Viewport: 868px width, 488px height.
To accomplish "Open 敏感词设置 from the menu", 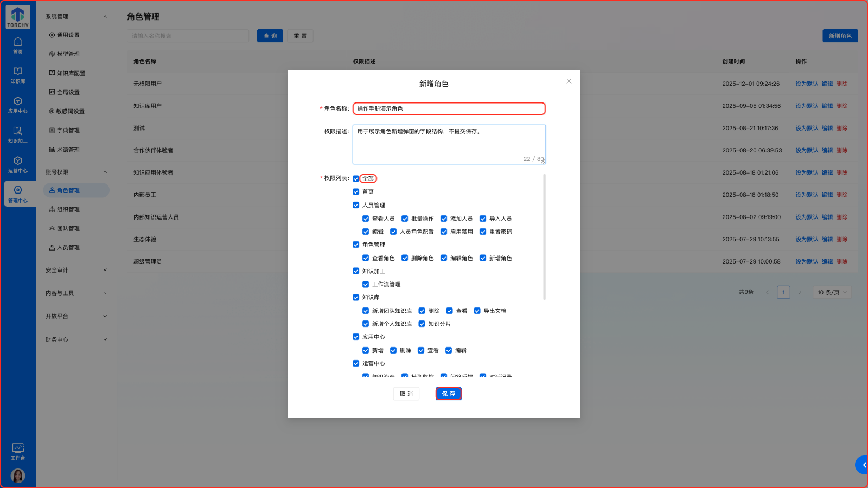I will (x=69, y=111).
